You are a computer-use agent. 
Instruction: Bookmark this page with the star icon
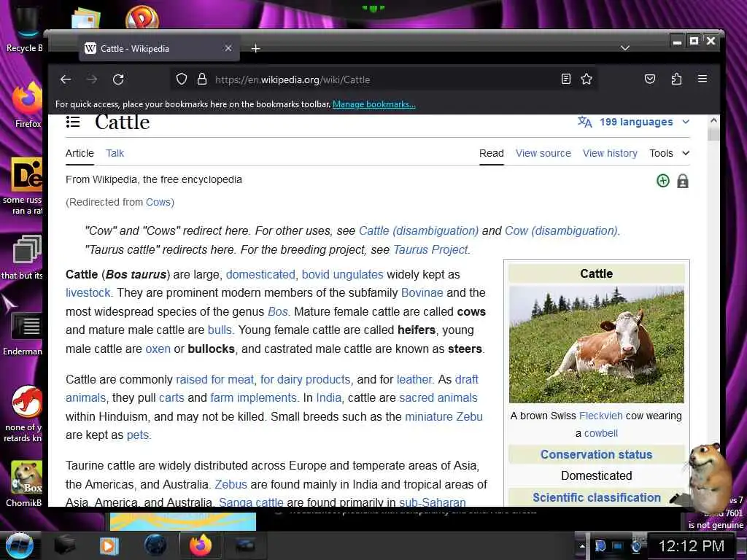coord(587,79)
